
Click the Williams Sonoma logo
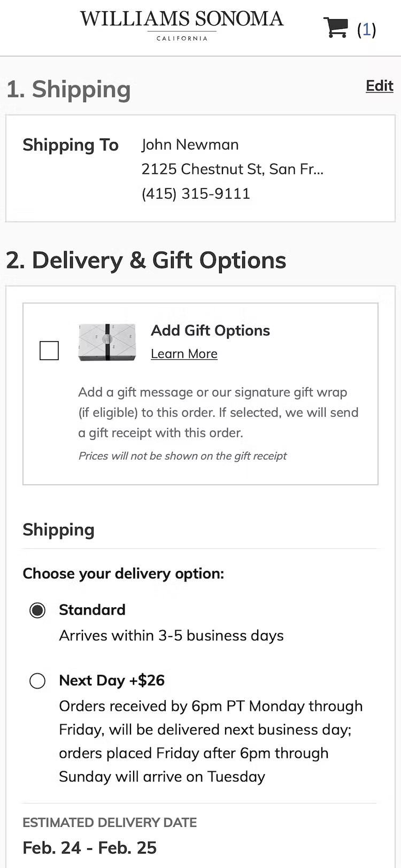click(182, 24)
